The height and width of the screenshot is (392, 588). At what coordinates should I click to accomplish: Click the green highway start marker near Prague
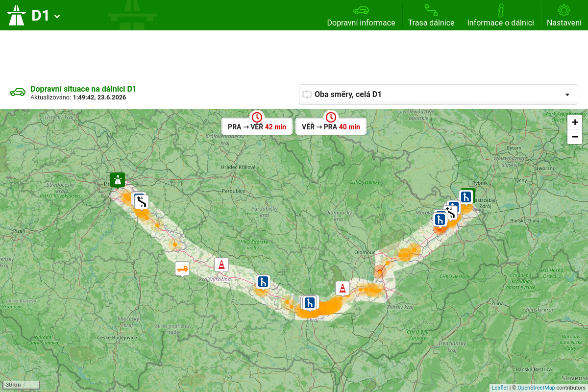117,180
